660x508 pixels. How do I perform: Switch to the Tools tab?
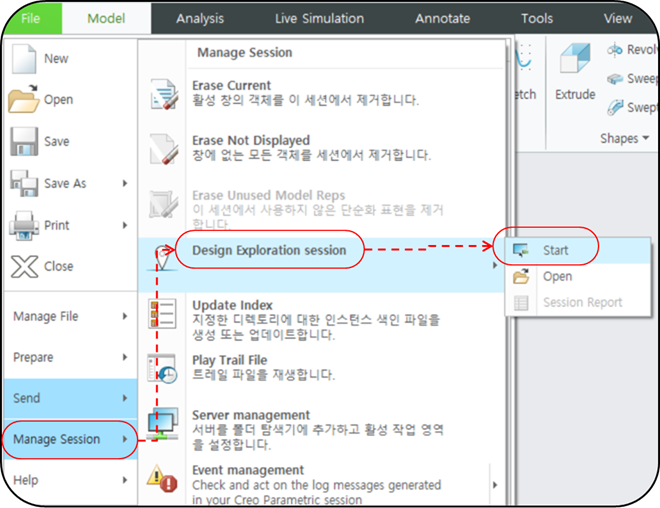[x=537, y=18]
